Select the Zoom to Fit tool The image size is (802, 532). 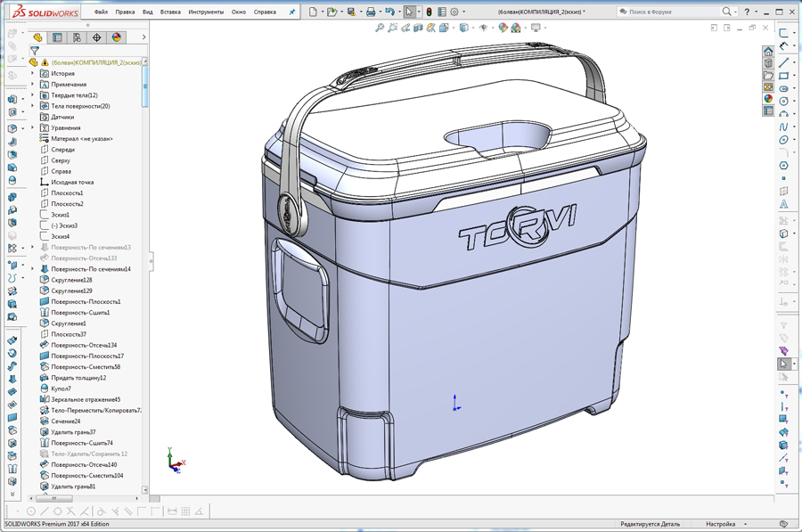(x=379, y=28)
